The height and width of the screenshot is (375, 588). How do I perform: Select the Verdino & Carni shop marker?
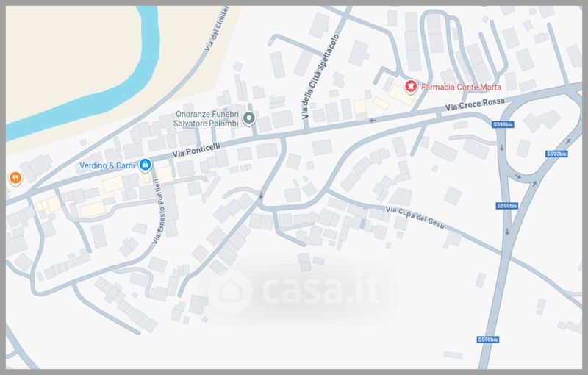145,165
